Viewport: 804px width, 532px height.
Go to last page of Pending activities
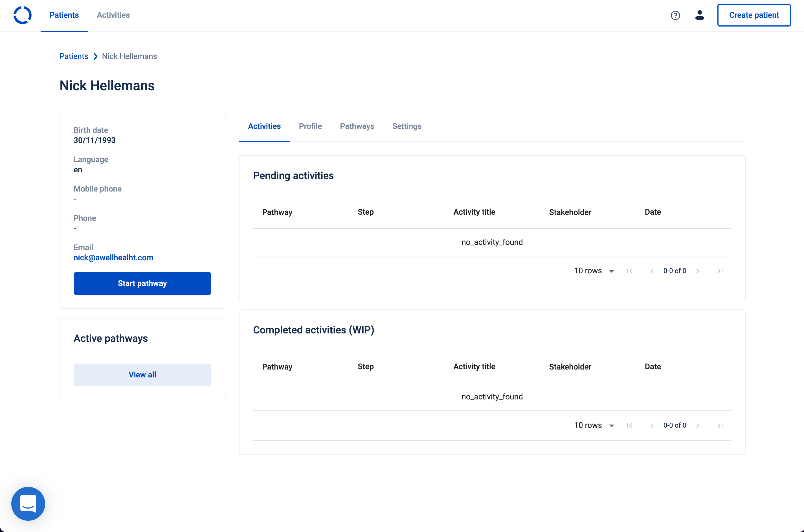(x=720, y=271)
